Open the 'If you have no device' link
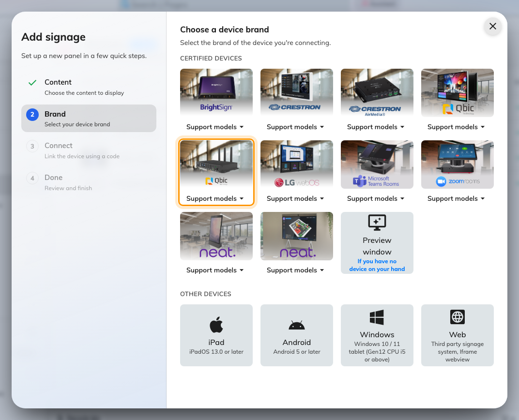 (x=377, y=265)
